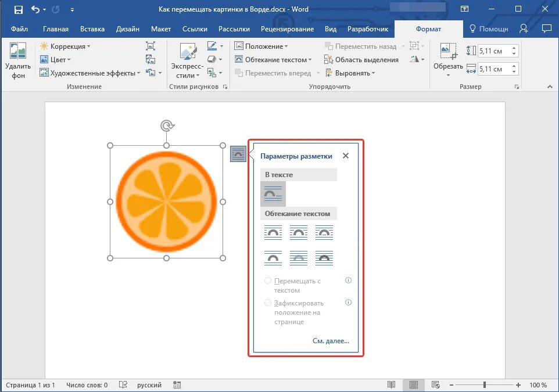Expand Обтекание текстом ribbon dropdown
559x392 pixels.
click(273, 59)
